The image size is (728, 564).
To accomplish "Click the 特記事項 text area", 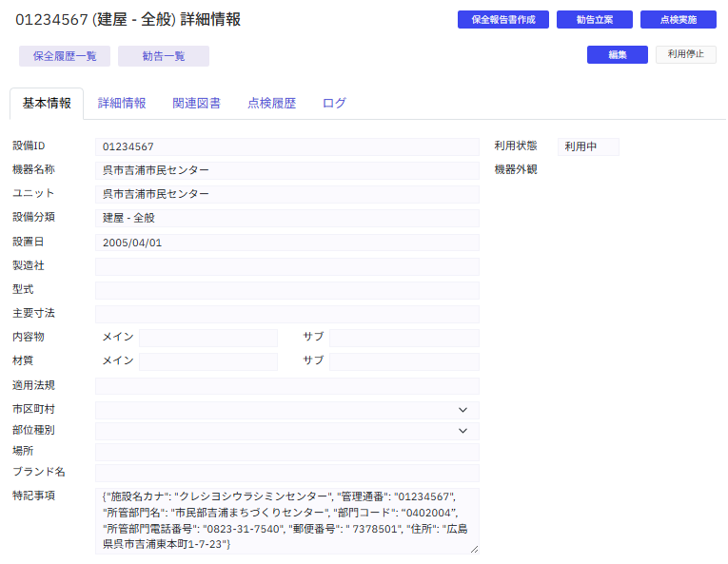I will click(x=287, y=521).
